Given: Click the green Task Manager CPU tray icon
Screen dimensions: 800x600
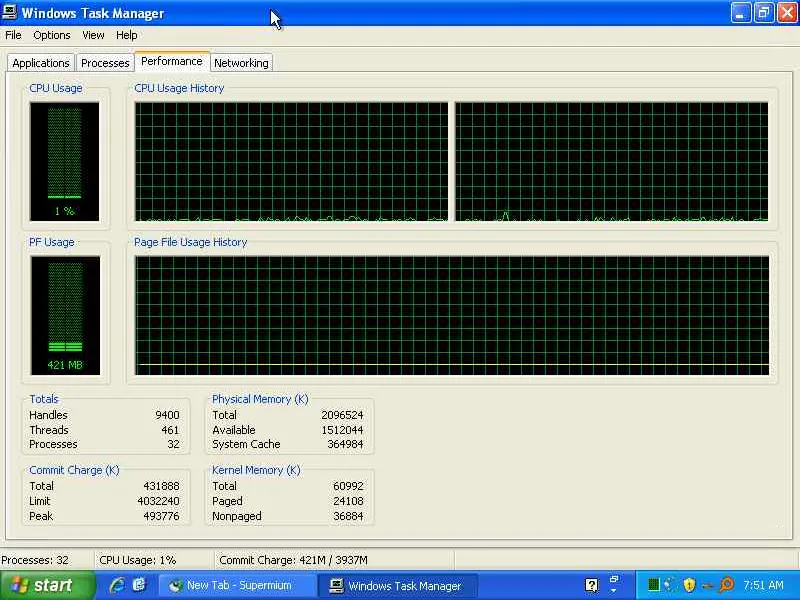Looking at the screenshot, I should pos(654,585).
